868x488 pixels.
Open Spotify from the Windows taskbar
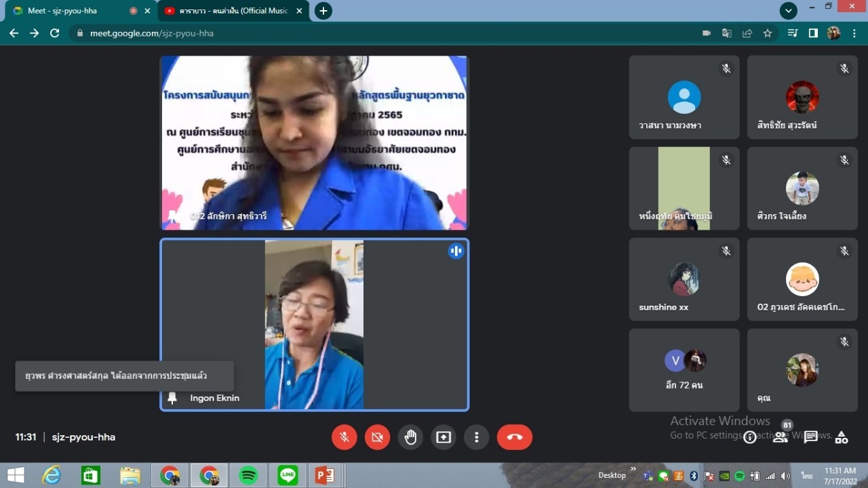(248, 476)
